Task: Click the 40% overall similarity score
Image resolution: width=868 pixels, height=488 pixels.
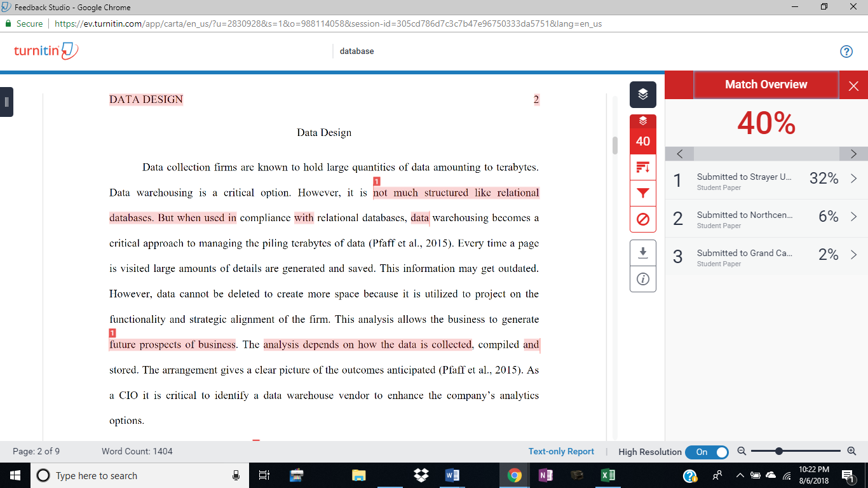Action: (x=766, y=123)
